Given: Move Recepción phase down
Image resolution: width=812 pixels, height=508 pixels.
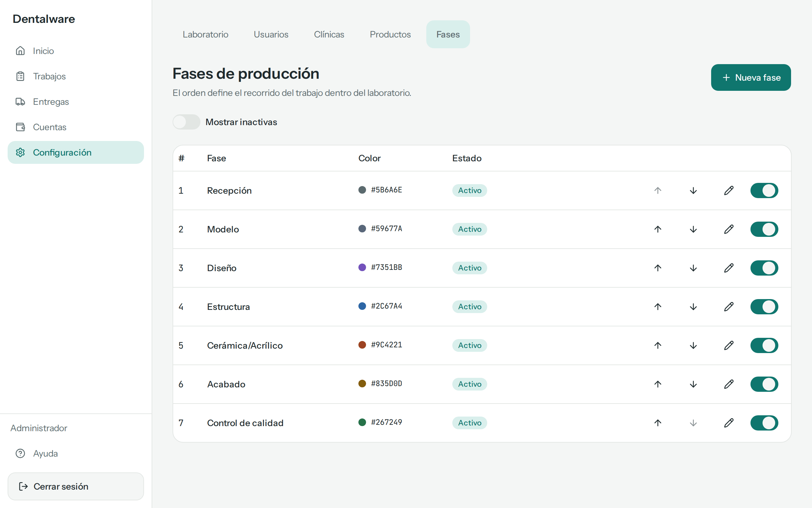Looking at the screenshot, I should click(693, 190).
